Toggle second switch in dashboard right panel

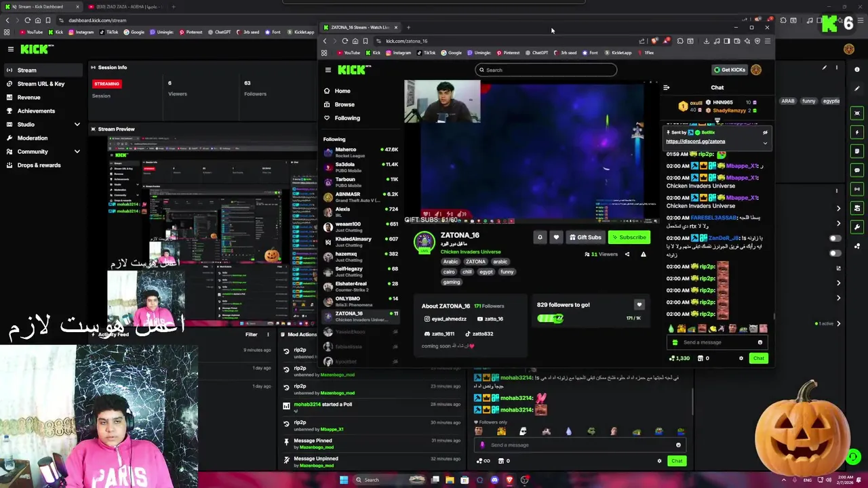pos(835,253)
